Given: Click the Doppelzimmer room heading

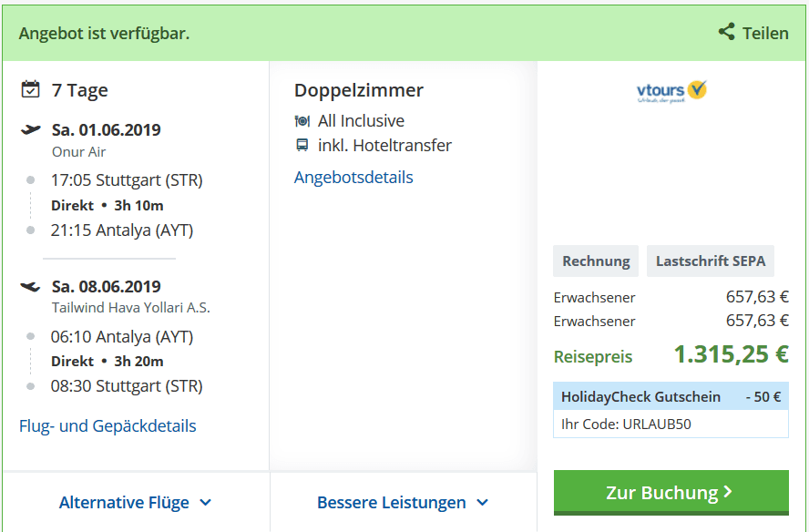Looking at the screenshot, I should tap(359, 90).
